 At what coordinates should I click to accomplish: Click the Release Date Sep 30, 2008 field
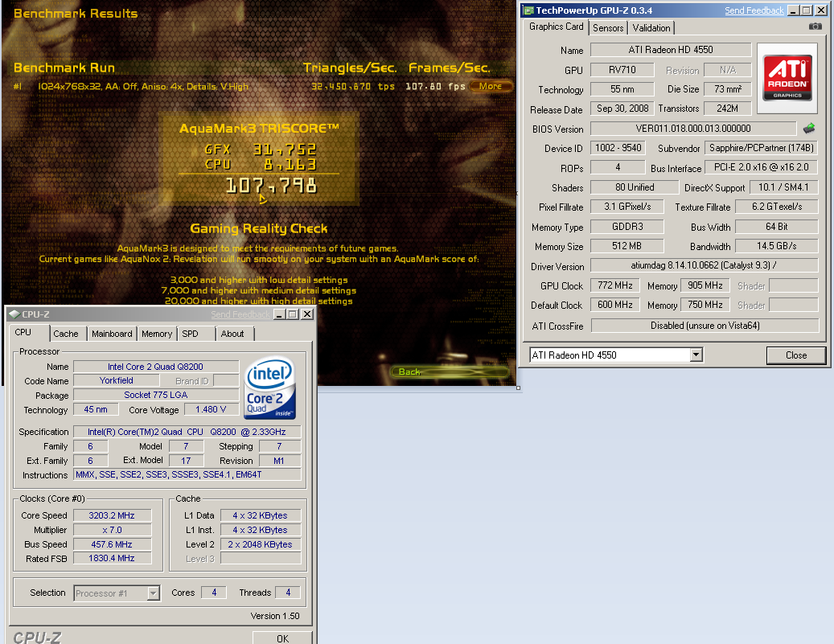point(622,109)
